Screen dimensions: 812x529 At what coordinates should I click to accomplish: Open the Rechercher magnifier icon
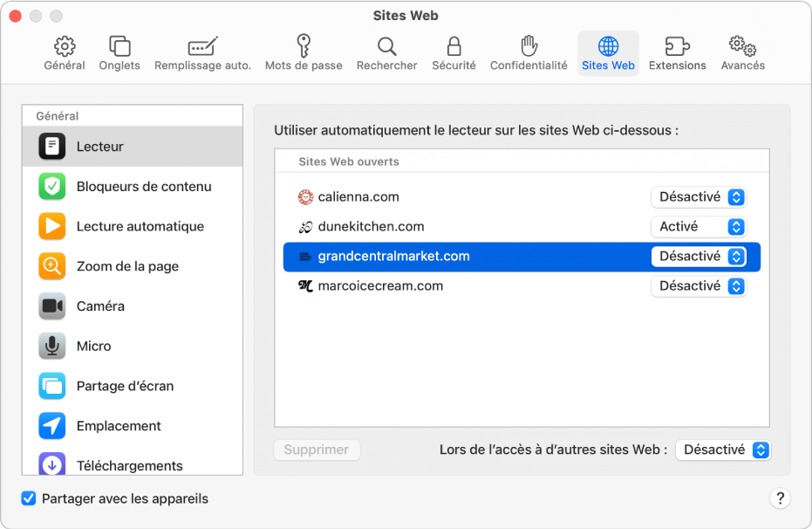click(387, 46)
